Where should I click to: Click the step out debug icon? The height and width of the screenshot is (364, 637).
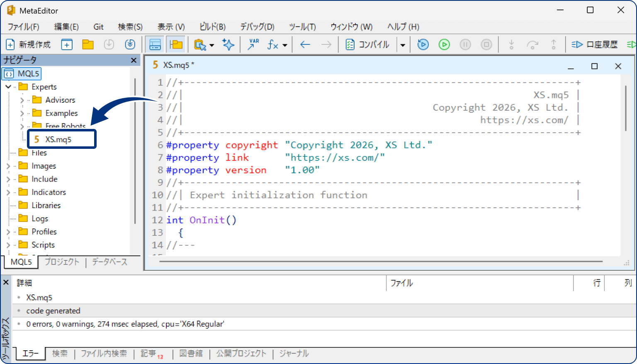554,44
